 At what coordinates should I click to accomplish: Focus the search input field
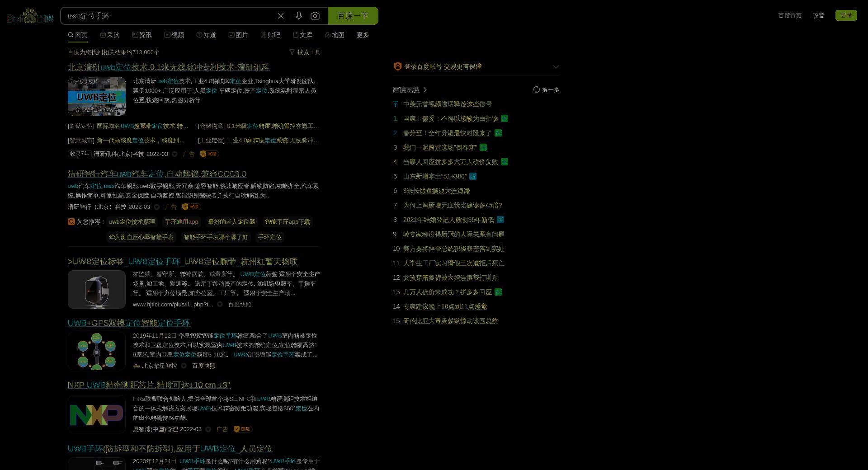tap(170, 16)
